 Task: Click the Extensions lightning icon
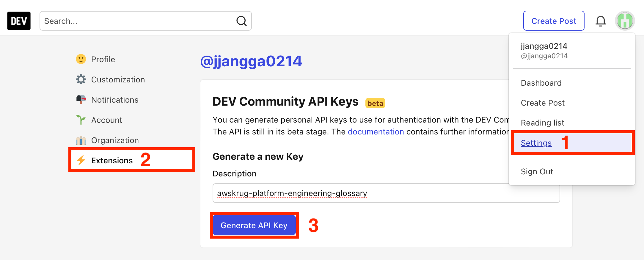pos(81,160)
